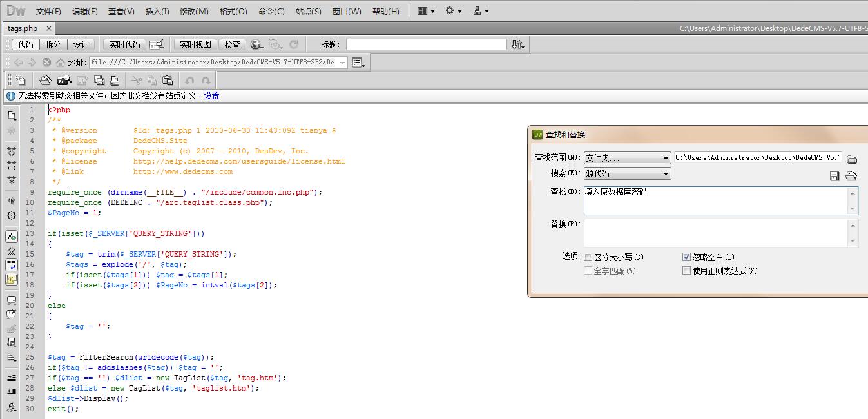
Task: Click the Remove Comment icon in the coding toolbar
Action: (x=12, y=315)
